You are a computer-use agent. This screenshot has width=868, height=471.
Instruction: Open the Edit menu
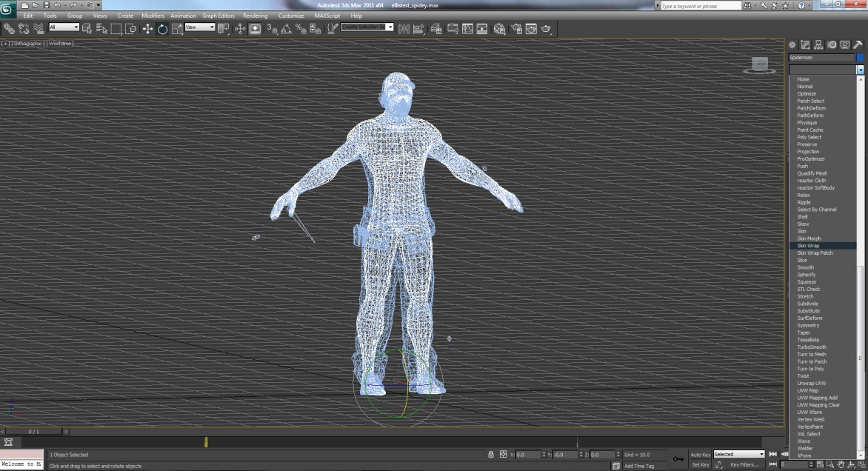point(27,16)
